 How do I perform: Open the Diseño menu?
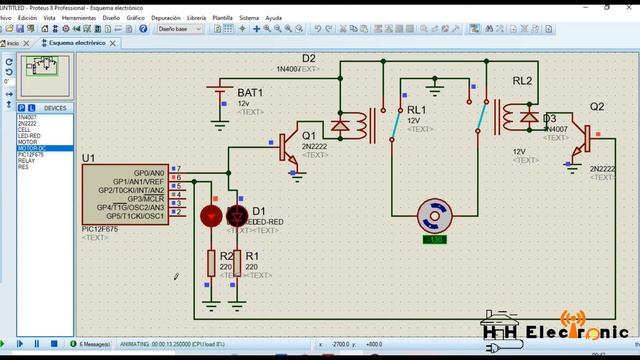[x=111, y=18]
